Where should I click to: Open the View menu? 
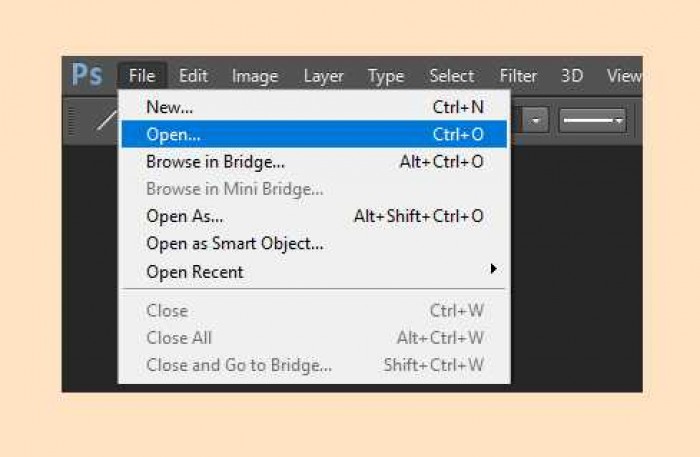click(624, 75)
